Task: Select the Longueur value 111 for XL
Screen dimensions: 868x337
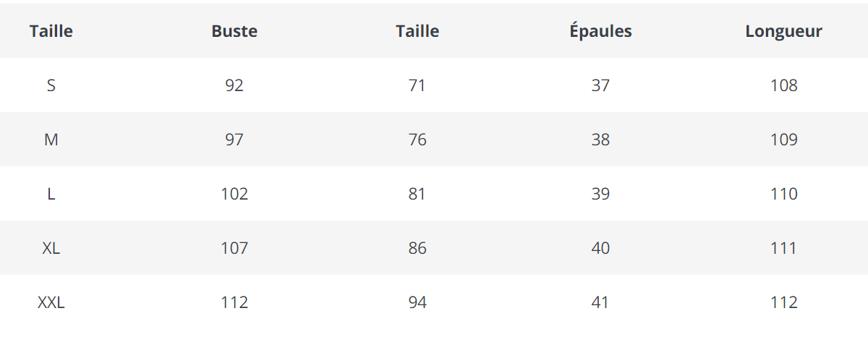Action: (784, 248)
